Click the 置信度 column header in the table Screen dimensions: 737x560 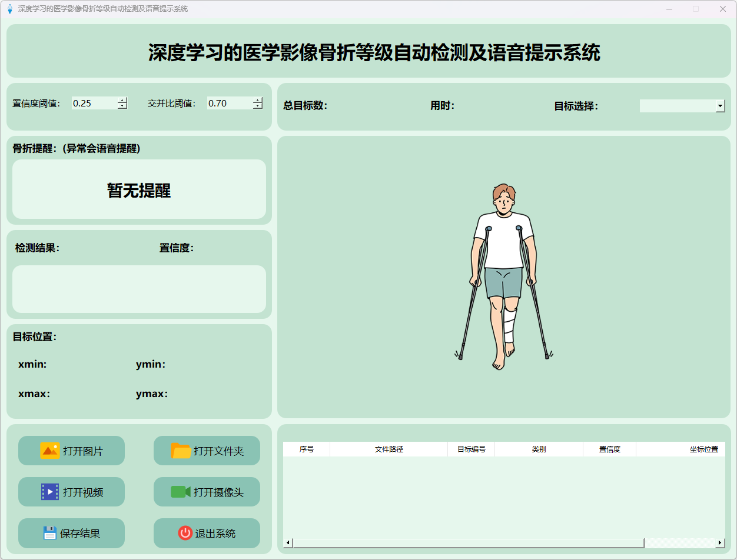click(609, 449)
